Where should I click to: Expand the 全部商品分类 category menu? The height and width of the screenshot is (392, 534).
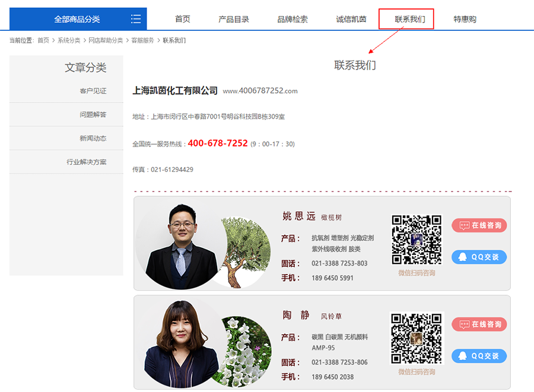pyautogui.click(x=77, y=19)
